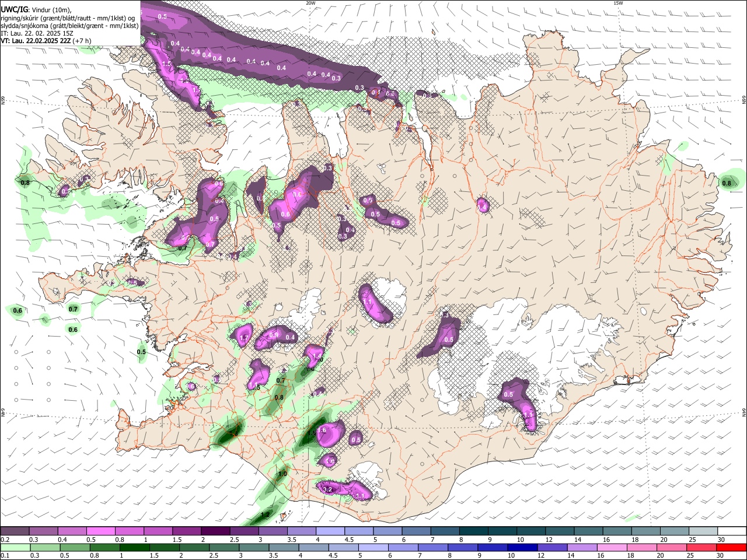Click the '1.4' value in the small purple blob

[x=482, y=206]
